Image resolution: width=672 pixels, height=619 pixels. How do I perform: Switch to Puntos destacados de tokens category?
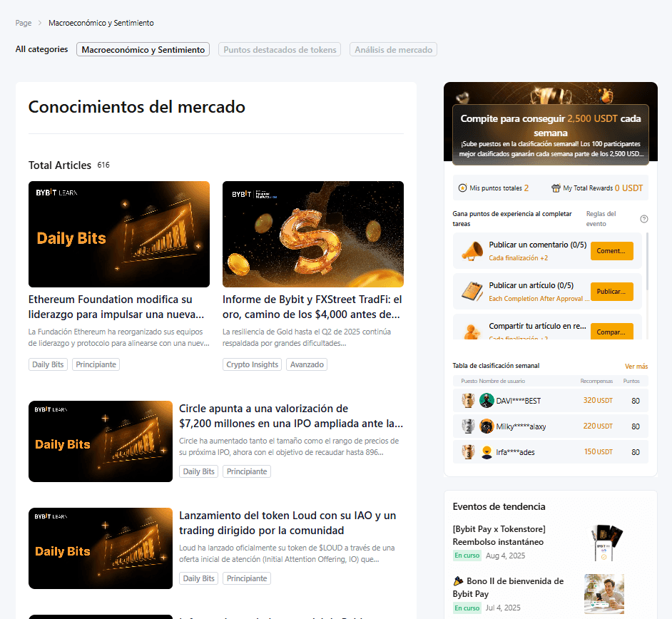[280, 49]
